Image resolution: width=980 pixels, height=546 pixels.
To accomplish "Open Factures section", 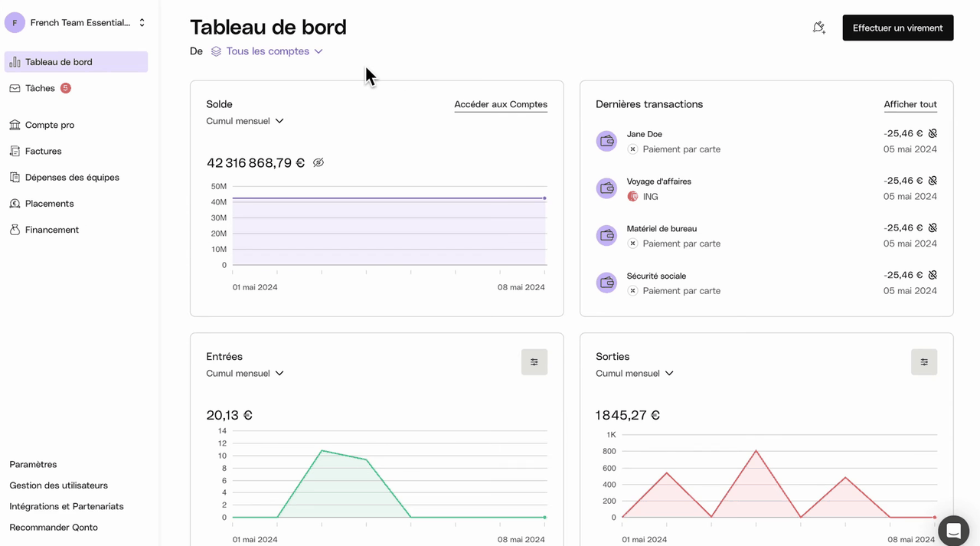I will [76, 151].
